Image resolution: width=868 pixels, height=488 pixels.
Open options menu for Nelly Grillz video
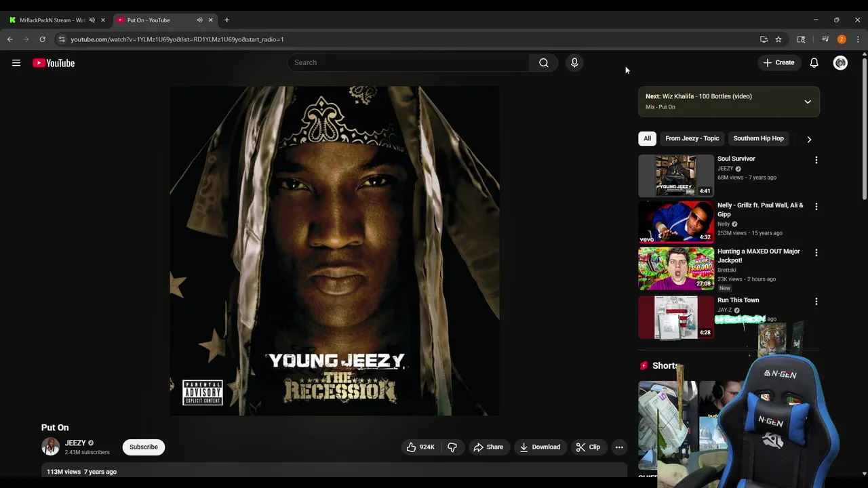[x=816, y=206]
